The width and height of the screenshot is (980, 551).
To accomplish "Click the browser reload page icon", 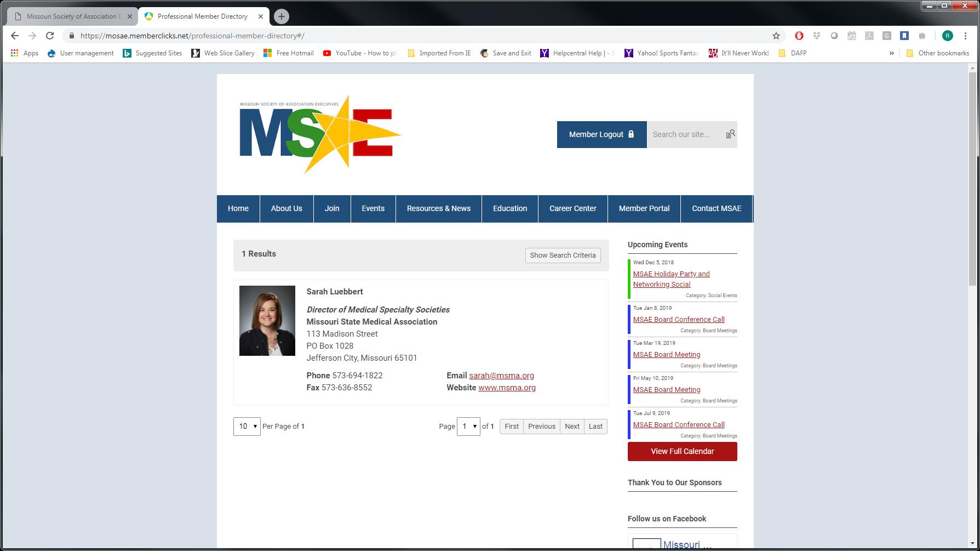I will (50, 36).
